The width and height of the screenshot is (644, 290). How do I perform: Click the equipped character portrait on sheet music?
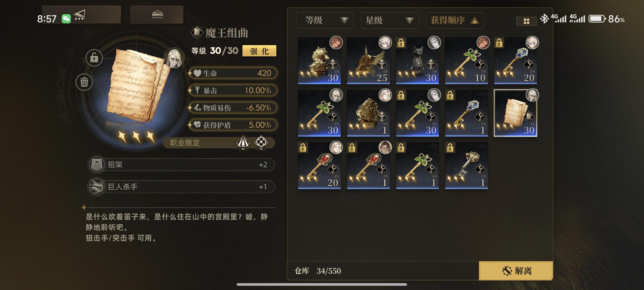174,57
